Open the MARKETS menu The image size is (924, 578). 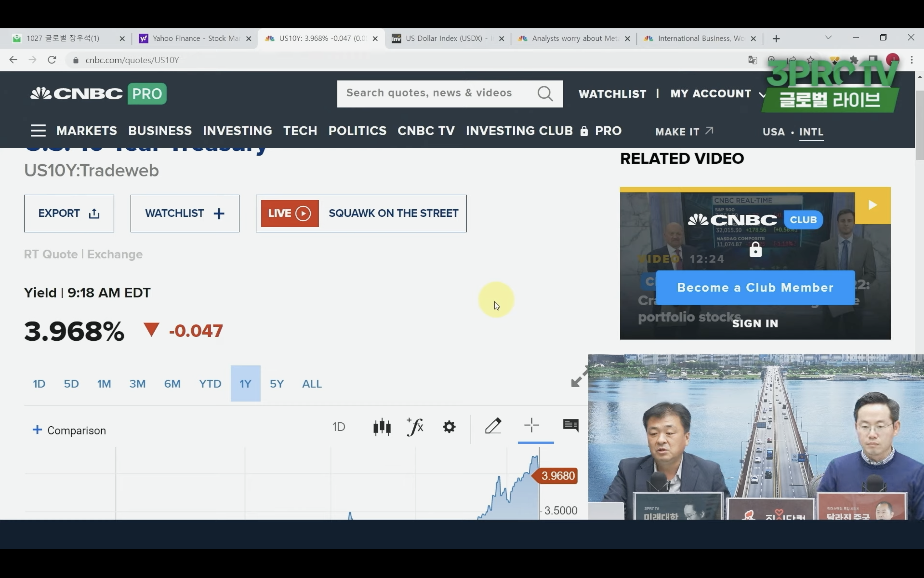click(x=87, y=131)
